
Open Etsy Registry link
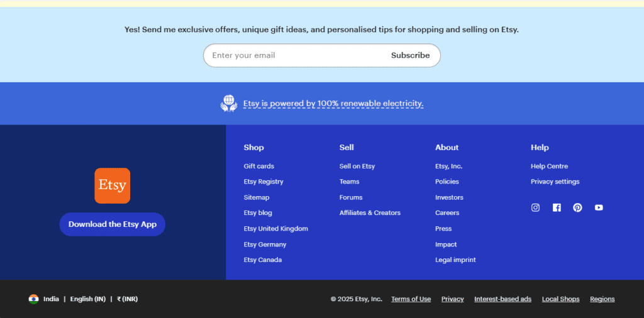pyautogui.click(x=264, y=182)
